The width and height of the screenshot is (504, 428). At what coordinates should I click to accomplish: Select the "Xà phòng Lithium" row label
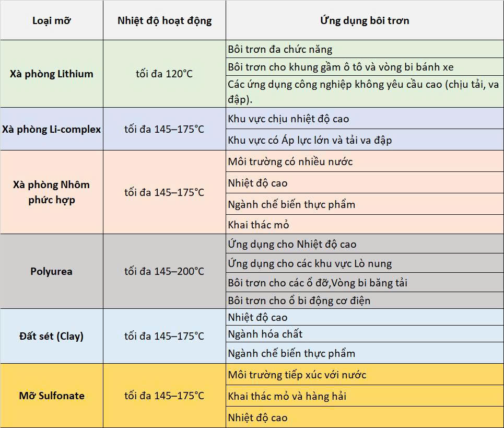click(51, 74)
